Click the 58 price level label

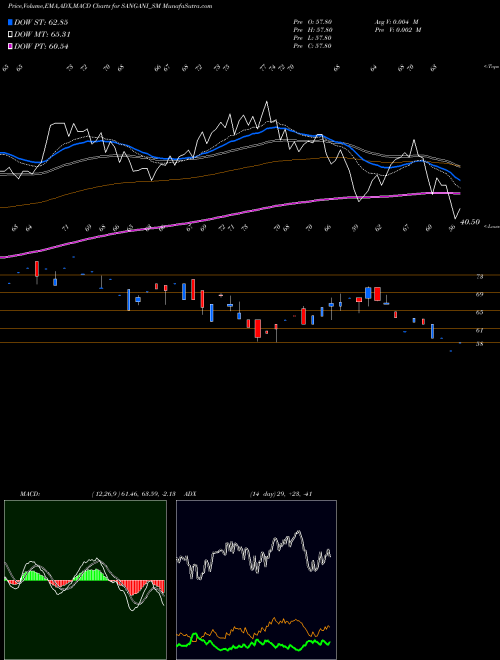coord(479,344)
